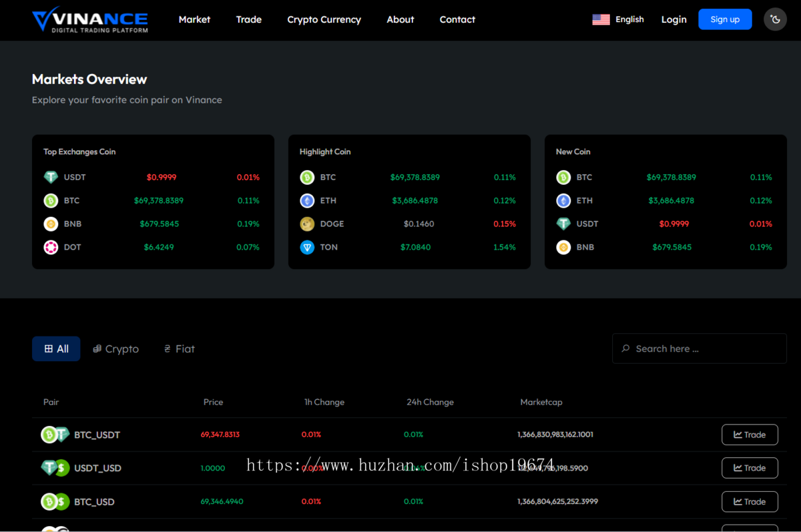This screenshot has height=532, width=801.
Task: Click DOGE price $0.1460
Action: click(419, 224)
